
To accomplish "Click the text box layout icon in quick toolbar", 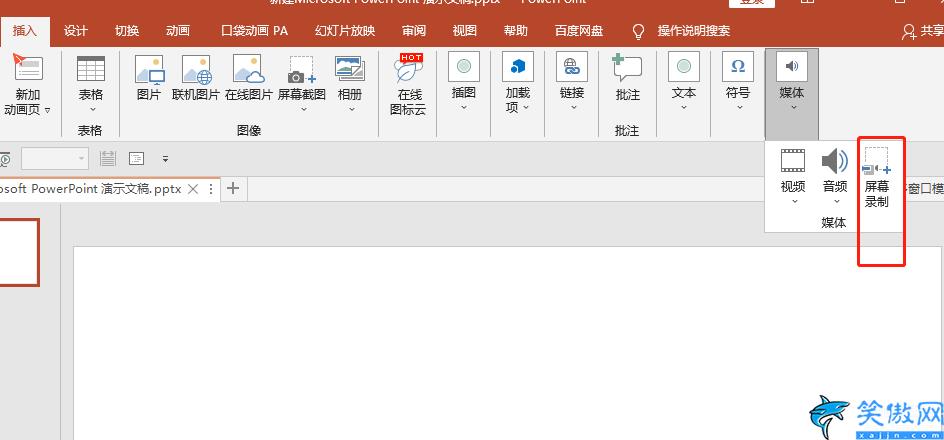I will (137, 159).
